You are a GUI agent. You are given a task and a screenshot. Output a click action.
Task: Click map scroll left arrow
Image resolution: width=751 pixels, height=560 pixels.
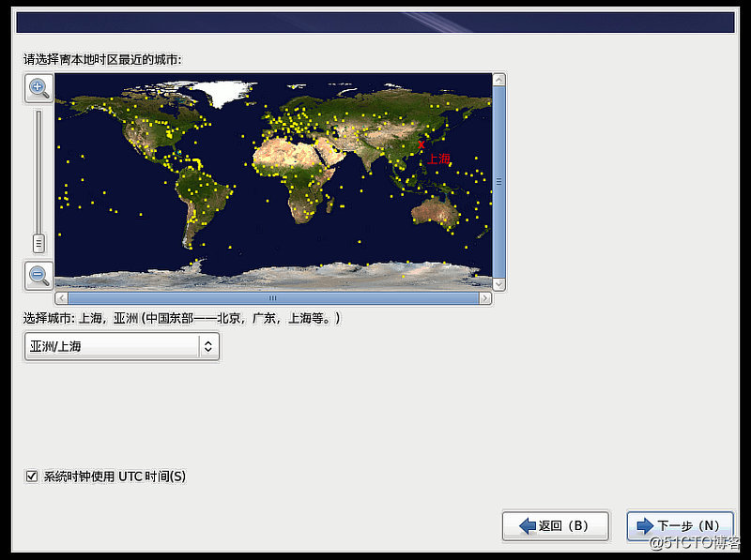coord(61,298)
